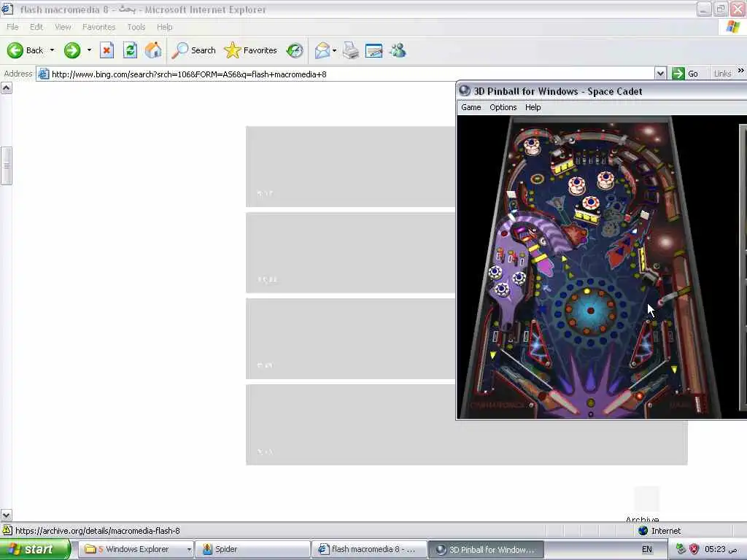Click the Edit page toolbar icon
This screenshot has width=747, height=560.
point(374,50)
